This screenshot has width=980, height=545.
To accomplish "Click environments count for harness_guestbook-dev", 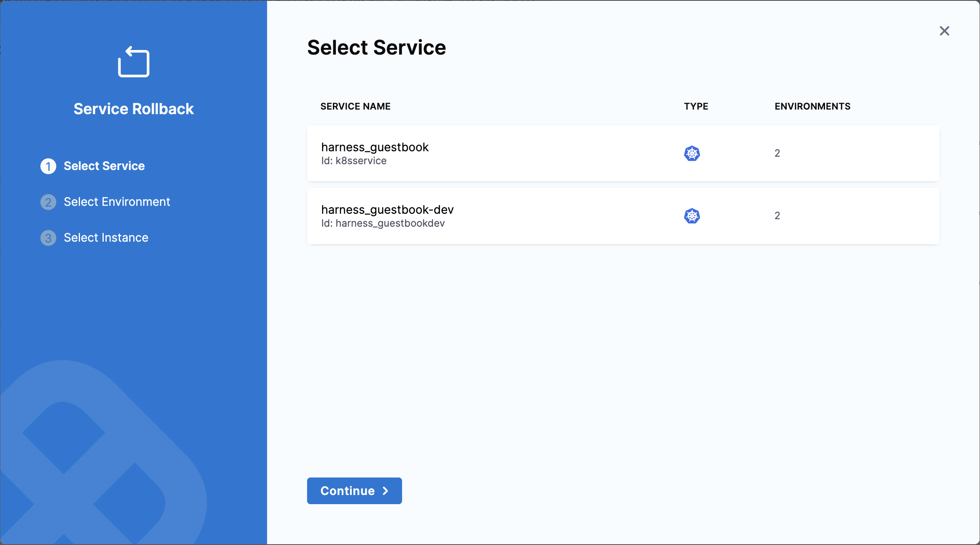I will point(777,216).
